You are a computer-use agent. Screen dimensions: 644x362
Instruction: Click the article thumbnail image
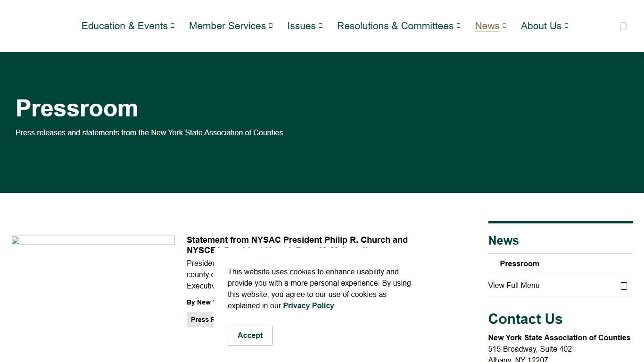pyautogui.click(x=93, y=240)
